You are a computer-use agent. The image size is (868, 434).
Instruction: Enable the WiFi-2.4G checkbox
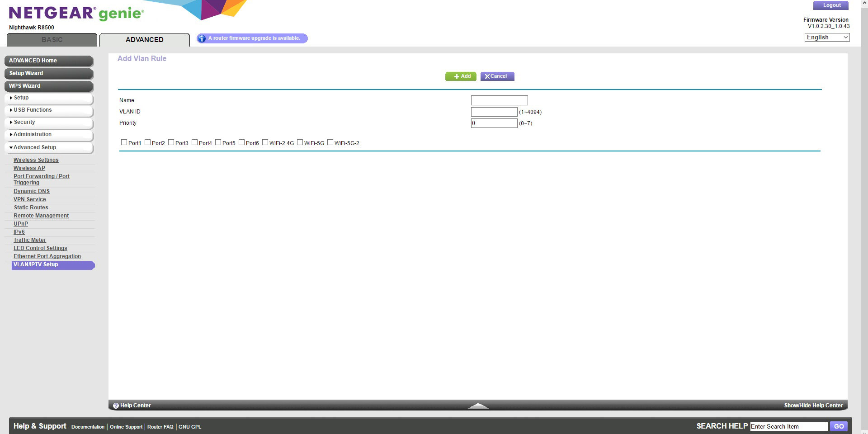tap(265, 142)
